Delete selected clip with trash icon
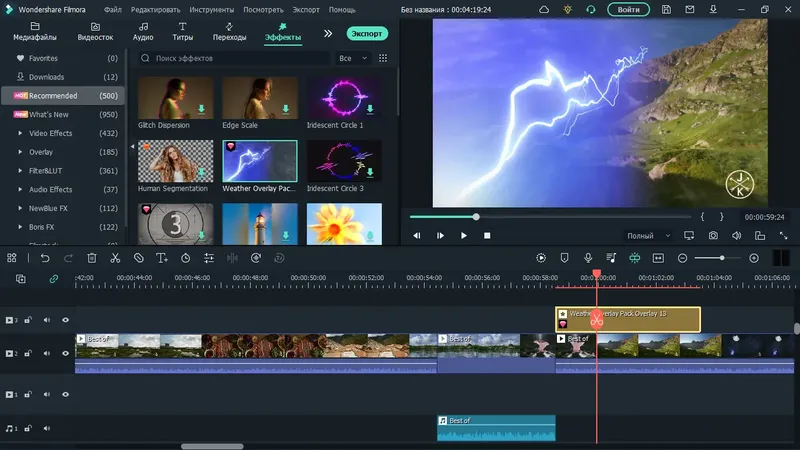 (x=92, y=258)
